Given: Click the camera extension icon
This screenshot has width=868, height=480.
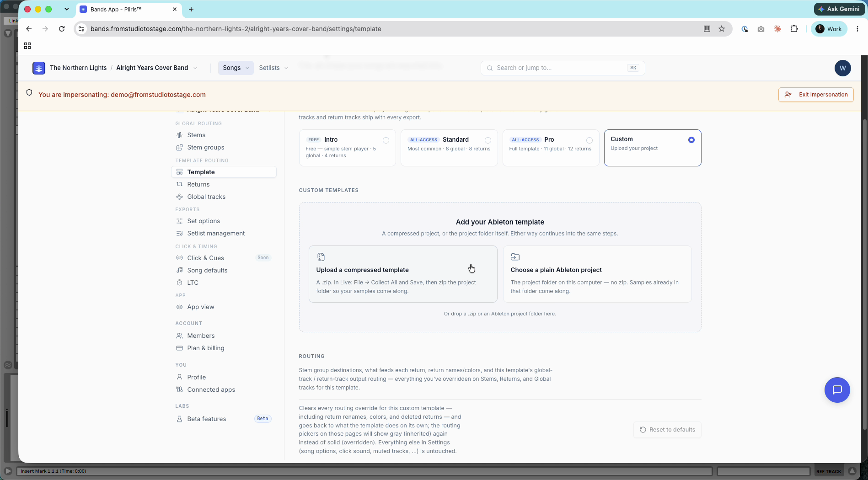Looking at the screenshot, I should tap(761, 29).
